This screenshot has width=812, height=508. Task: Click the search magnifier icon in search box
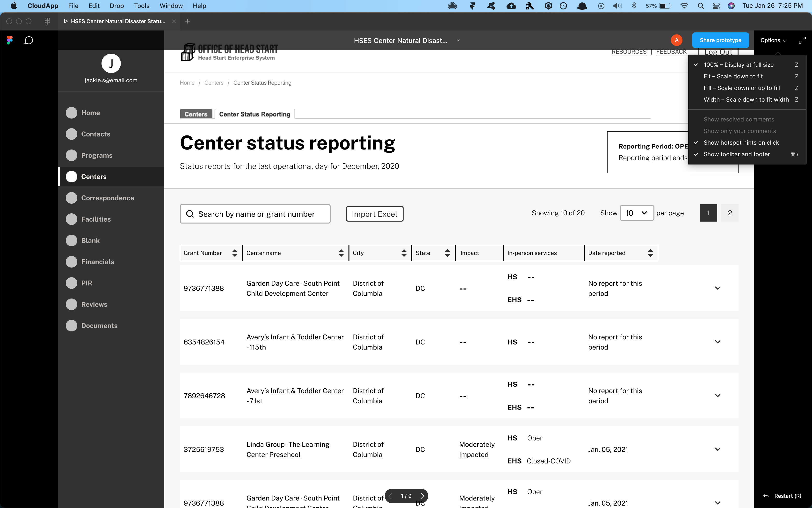click(x=190, y=214)
